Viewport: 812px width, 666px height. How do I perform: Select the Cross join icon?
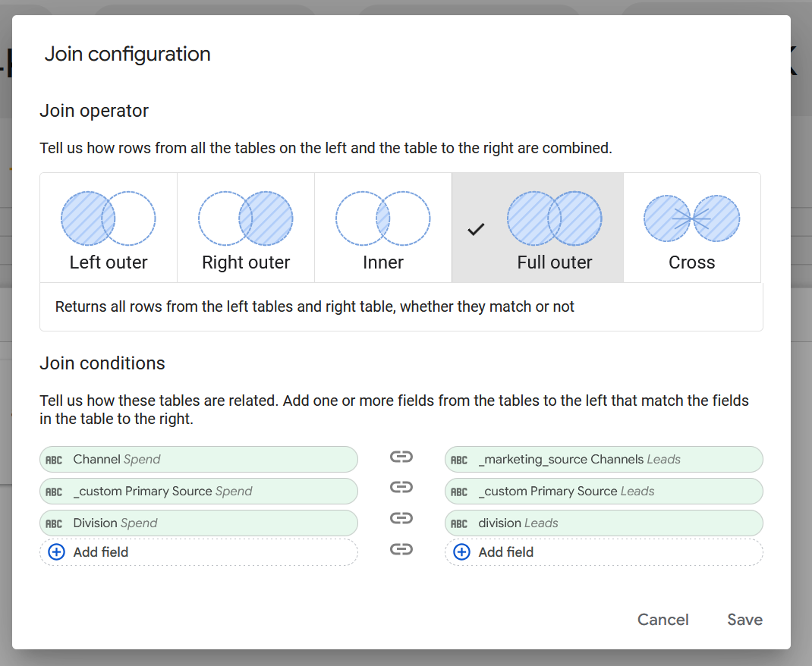tap(691, 218)
